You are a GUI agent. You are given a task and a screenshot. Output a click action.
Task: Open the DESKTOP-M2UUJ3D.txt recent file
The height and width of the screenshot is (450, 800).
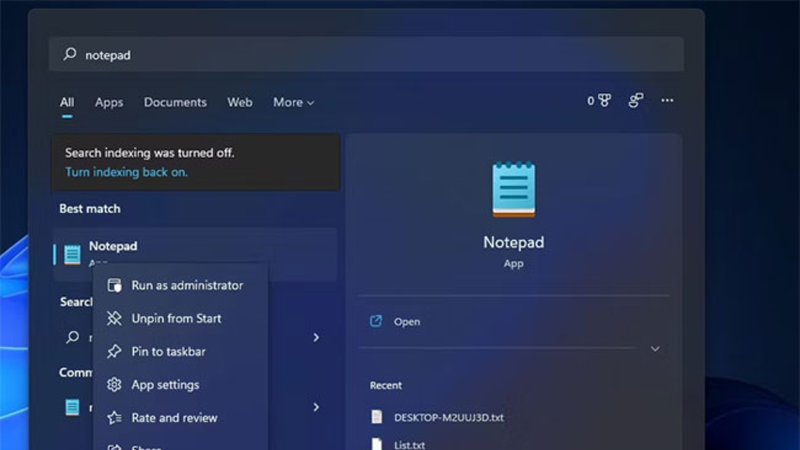point(448,417)
